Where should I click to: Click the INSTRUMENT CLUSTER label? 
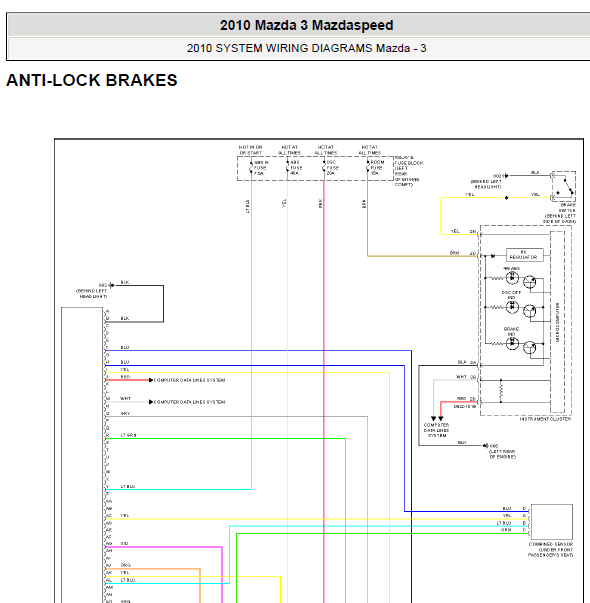pyautogui.click(x=545, y=419)
